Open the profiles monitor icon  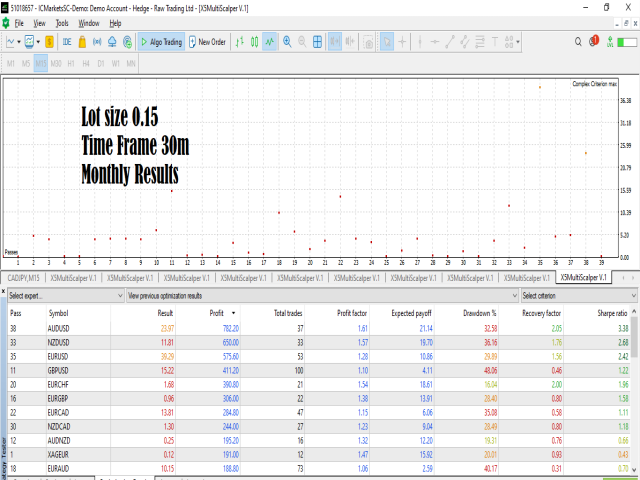click(x=29, y=42)
